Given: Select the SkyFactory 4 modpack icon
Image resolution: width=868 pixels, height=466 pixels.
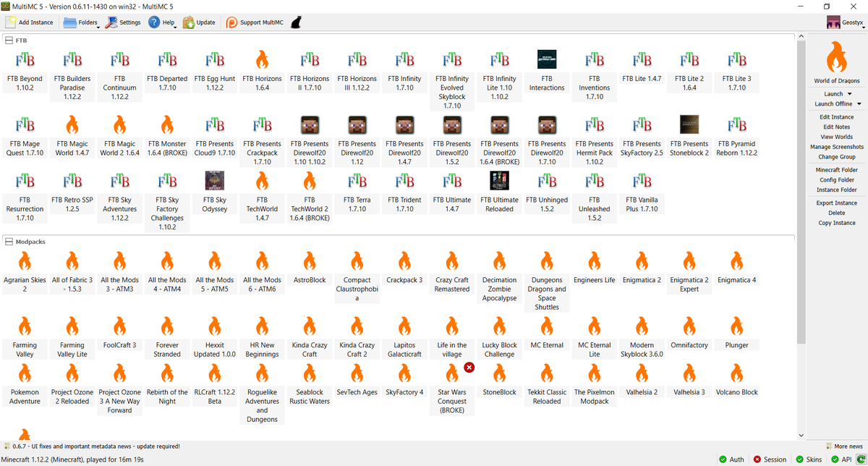Looking at the screenshot, I should tap(404, 373).
